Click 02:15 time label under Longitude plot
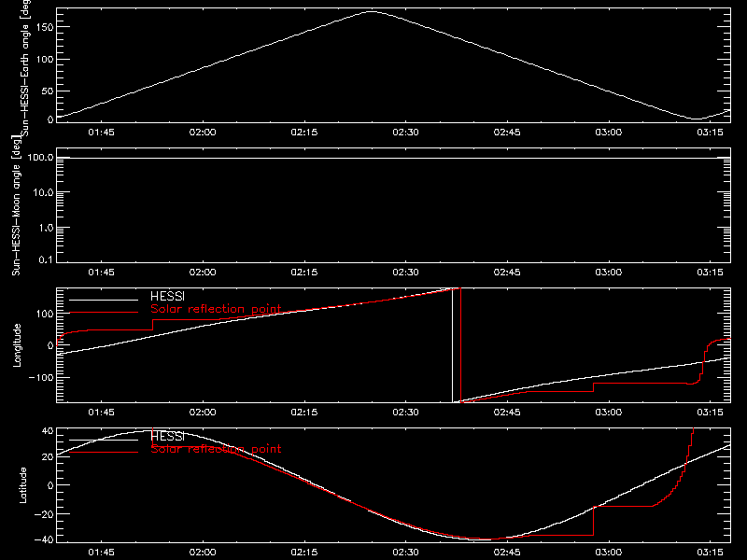The height and width of the screenshot is (560, 747). coord(304,413)
